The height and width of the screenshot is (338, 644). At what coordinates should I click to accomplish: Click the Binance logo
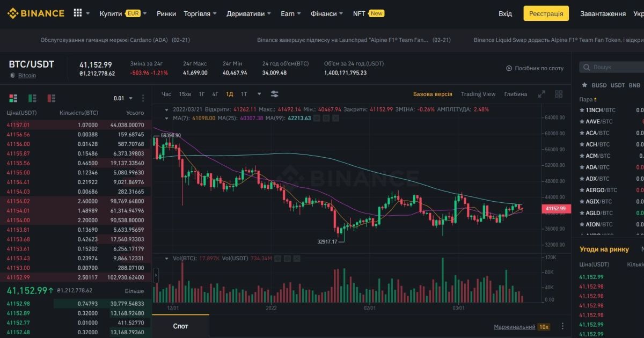(35, 13)
